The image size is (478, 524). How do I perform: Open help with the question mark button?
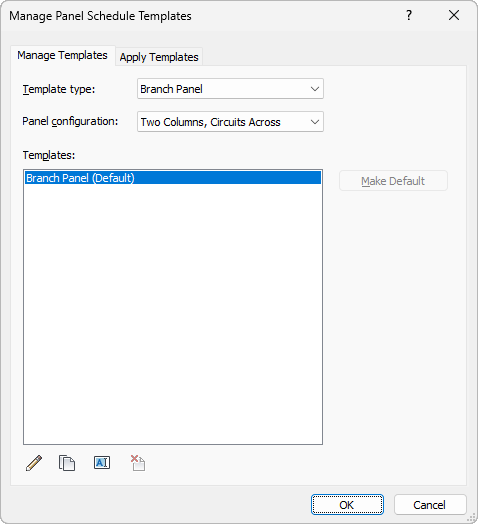(x=409, y=15)
